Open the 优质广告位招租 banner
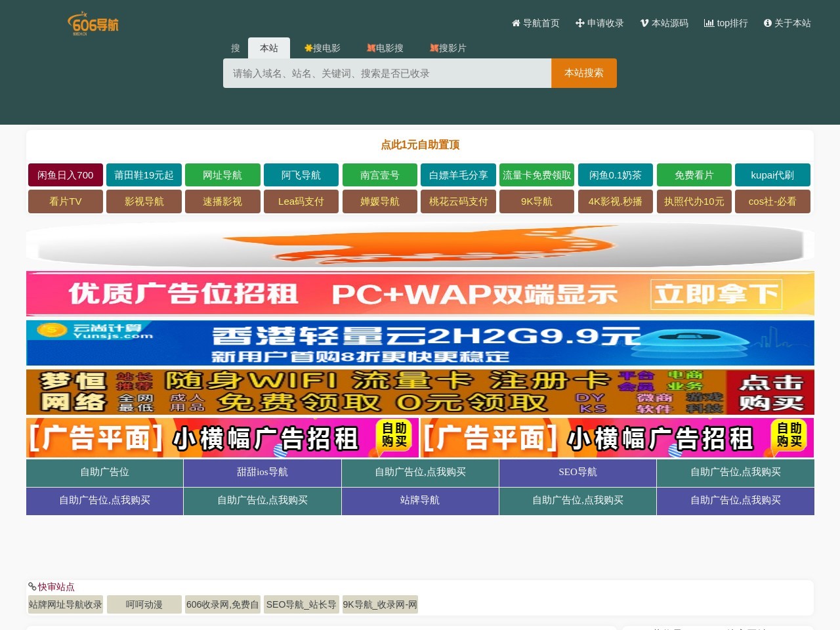The image size is (840, 630). point(420,294)
